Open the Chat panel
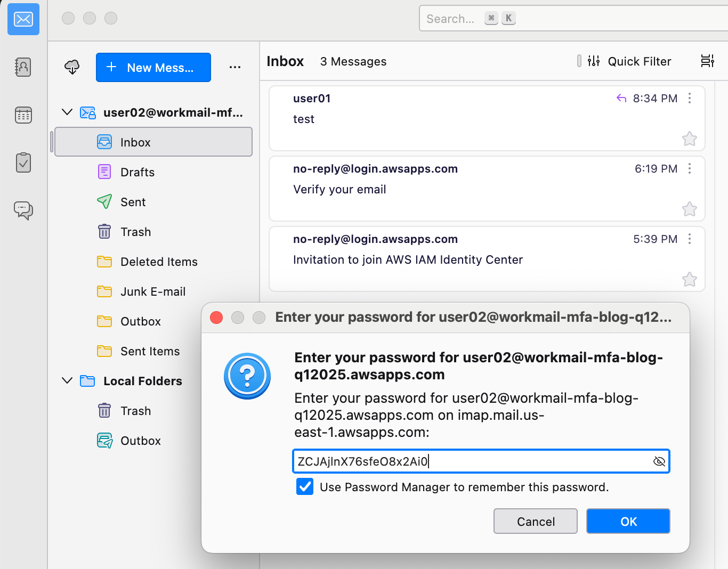Screen dimensions: 728x569 pos(23,210)
